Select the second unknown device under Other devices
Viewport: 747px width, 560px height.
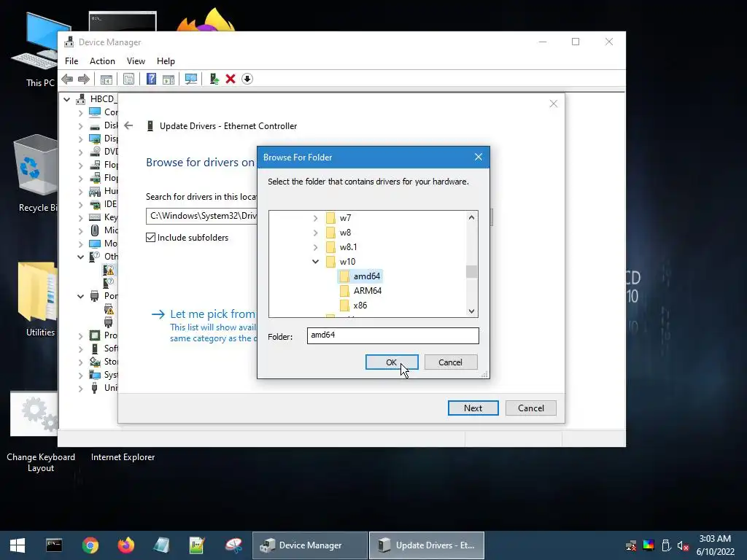click(x=109, y=283)
